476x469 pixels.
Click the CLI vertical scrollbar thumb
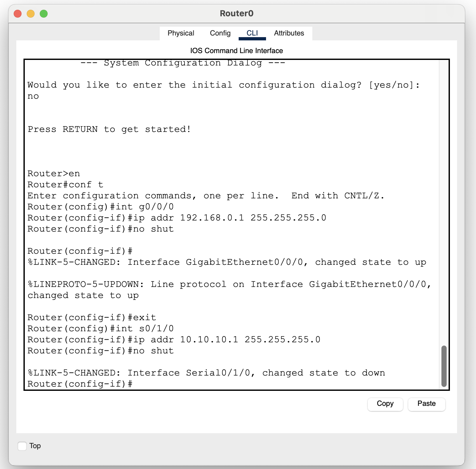point(444,366)
